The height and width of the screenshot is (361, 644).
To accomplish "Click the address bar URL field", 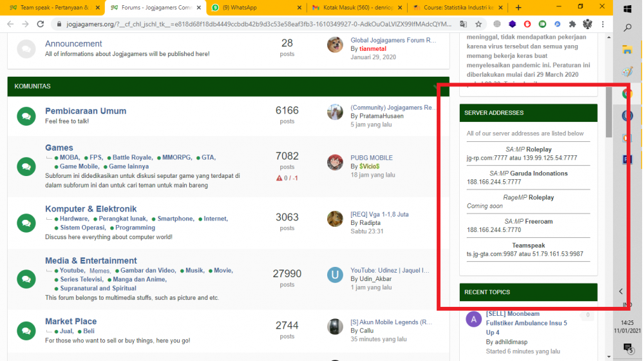I will click(259, 24).
